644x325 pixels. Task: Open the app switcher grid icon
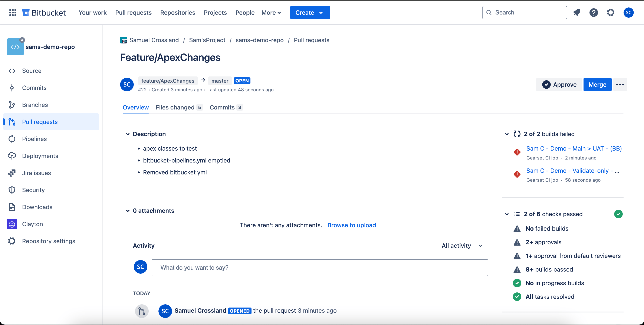tap(13, 13)
